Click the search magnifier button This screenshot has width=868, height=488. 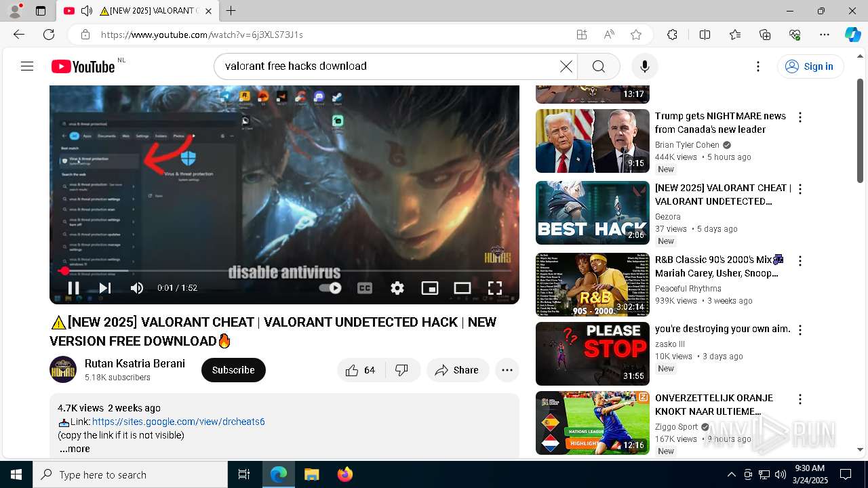(598, 66)
